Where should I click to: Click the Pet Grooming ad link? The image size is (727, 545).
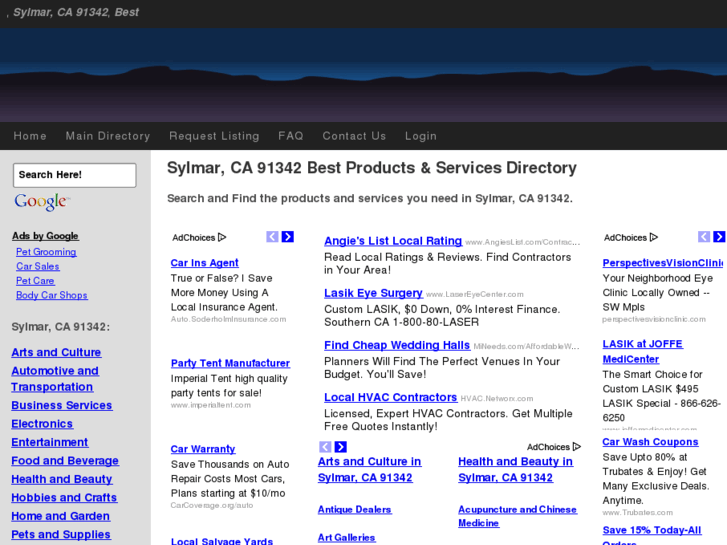coord(46,252)
